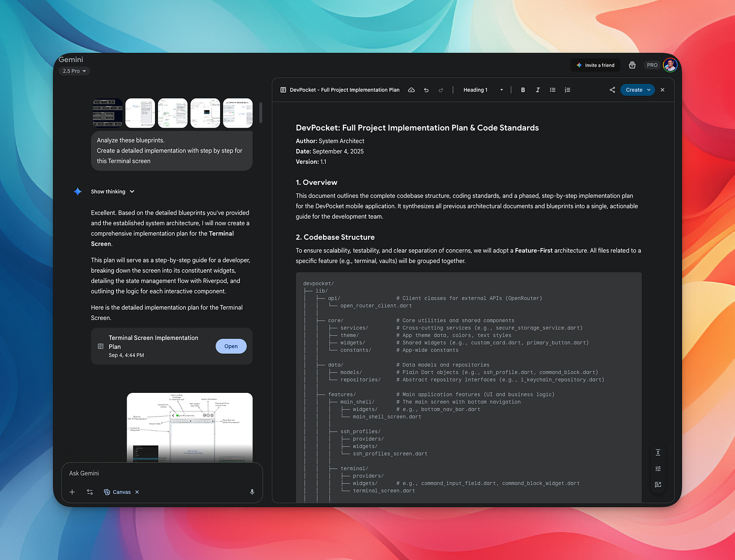The height and width of the screenshot is (560, 735).
Task: Click the chat panel scrollbar
Action: point(261,113)
